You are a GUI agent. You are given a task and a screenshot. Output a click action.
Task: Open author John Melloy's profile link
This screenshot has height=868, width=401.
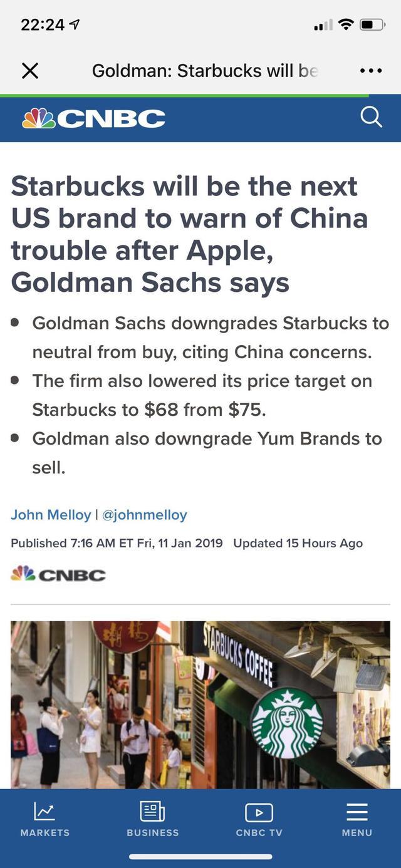click(51, 515)
